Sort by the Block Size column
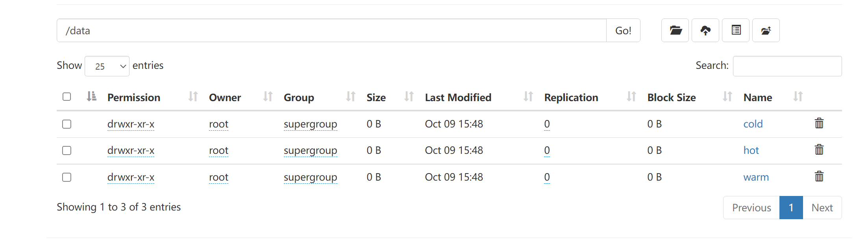This screenshot has height=242, width=868. tap(672, 97)
